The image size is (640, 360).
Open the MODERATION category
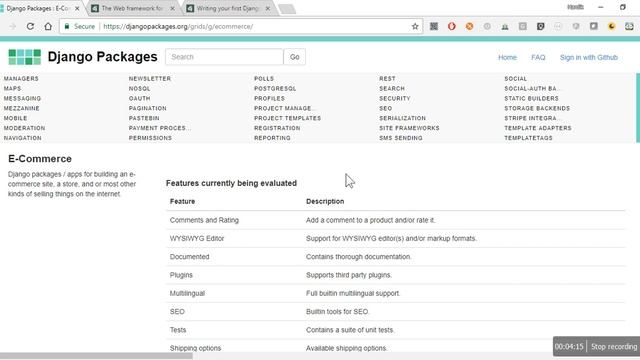coord(24,128)
